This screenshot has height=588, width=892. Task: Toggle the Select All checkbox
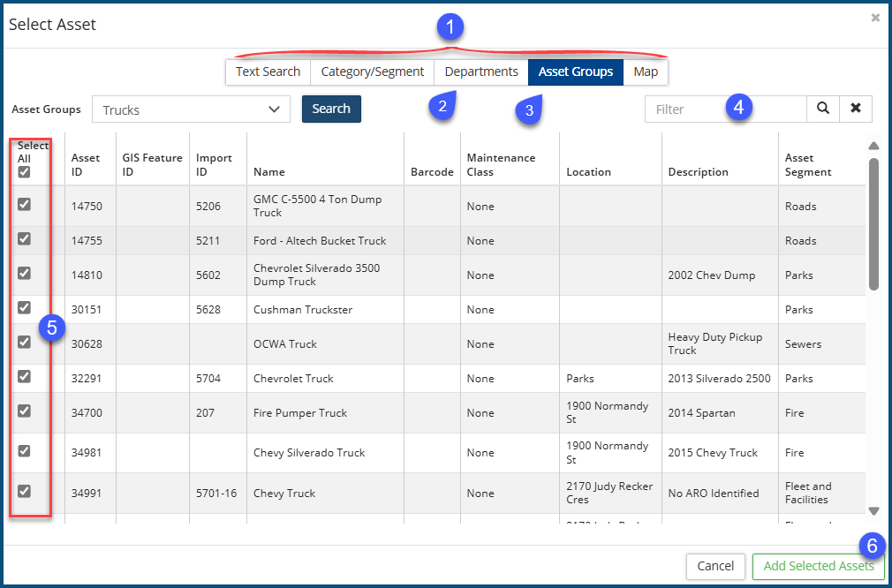(25, 172)
